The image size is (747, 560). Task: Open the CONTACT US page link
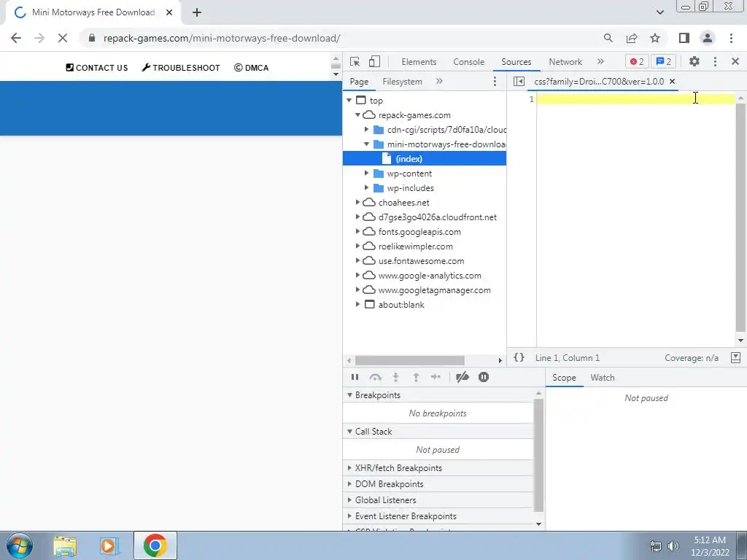coord(97,68)
